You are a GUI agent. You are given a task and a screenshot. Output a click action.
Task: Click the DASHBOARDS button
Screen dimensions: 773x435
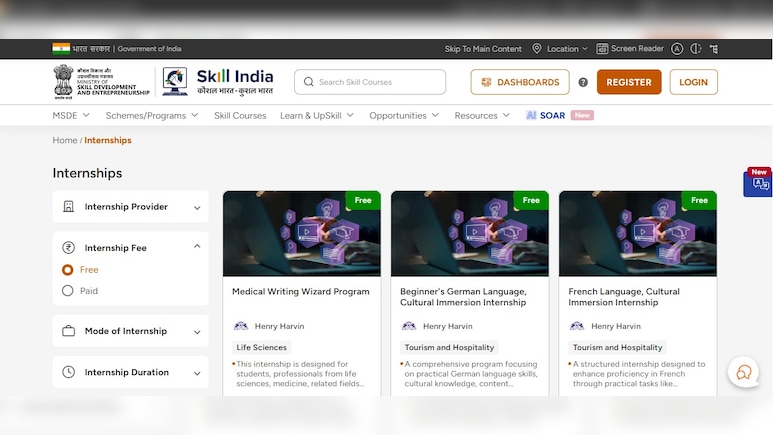point(520,82)
